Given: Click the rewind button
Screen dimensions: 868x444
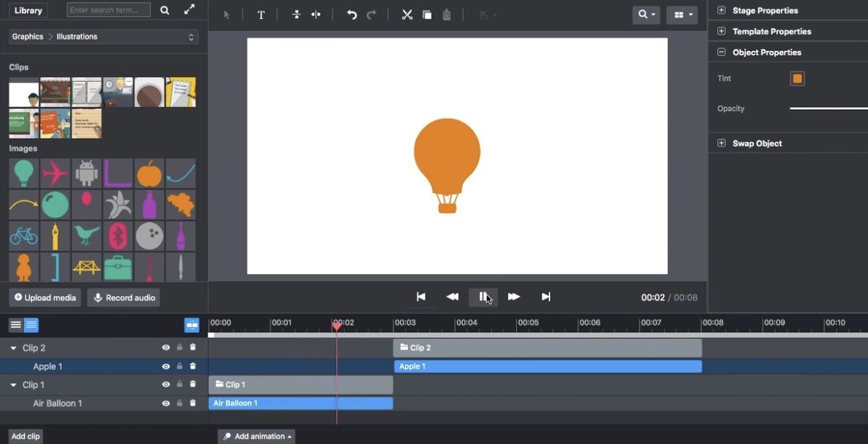Looking at the screenshot, I should (452, 297).
